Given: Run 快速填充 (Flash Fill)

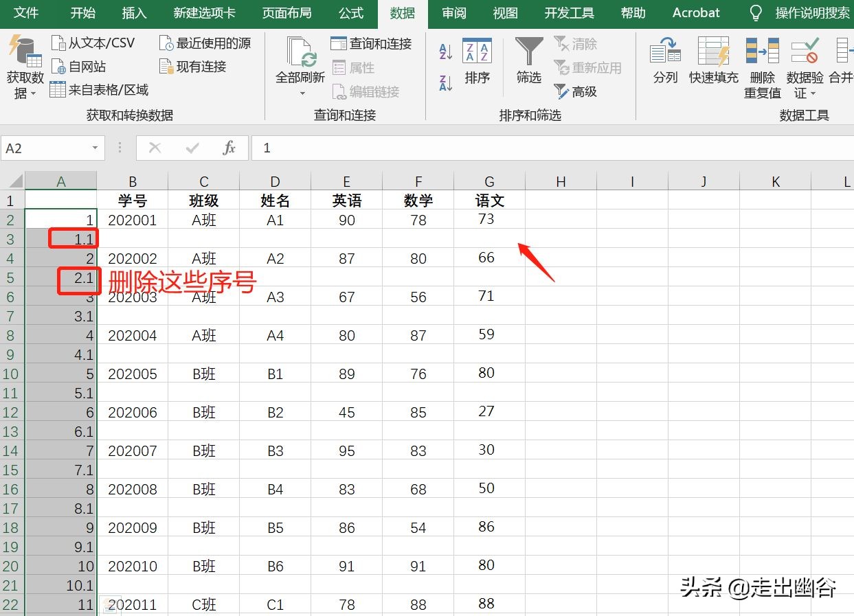Looking at the screenshot, I should pyautogui.click(x=714, y=61).
